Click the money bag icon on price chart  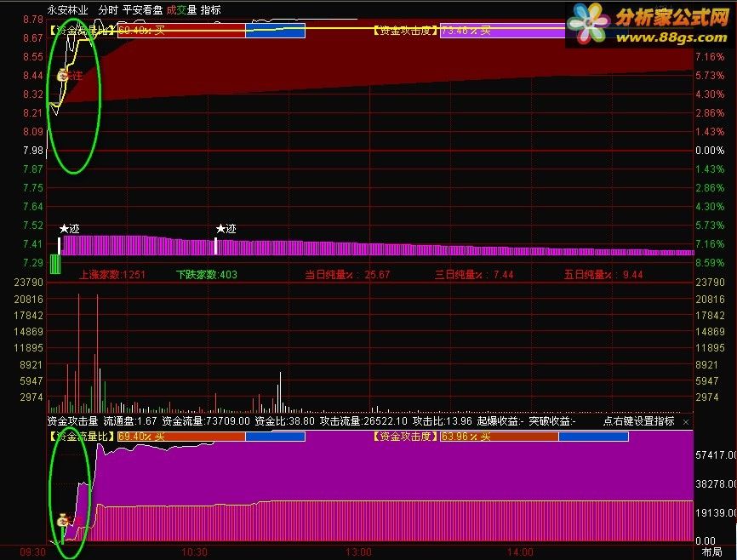pos(62,75)
